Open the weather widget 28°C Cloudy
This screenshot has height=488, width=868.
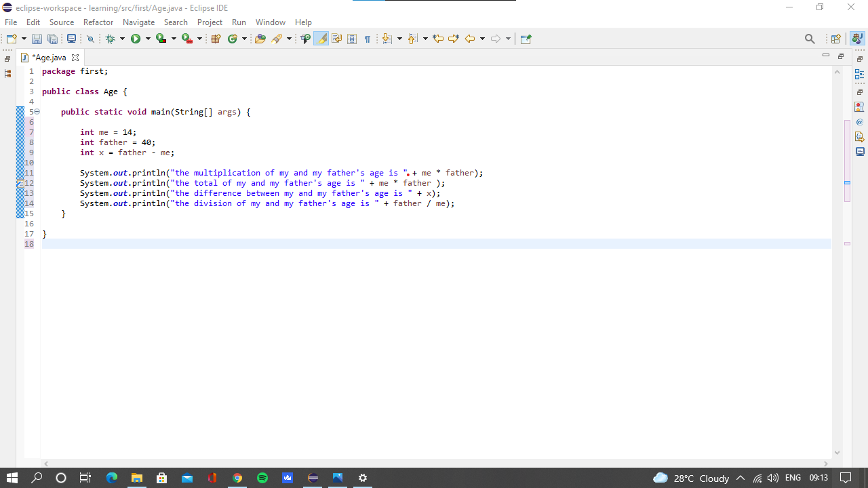click(x=691, y=478)
